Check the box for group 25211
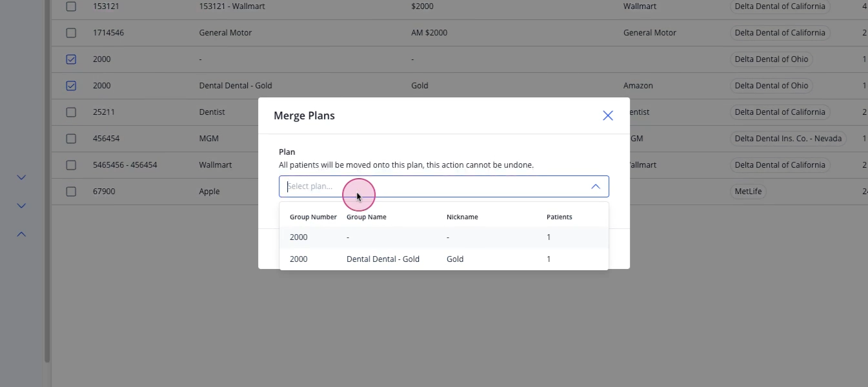The height and width of the screenshot is (387, 868). 71,112
